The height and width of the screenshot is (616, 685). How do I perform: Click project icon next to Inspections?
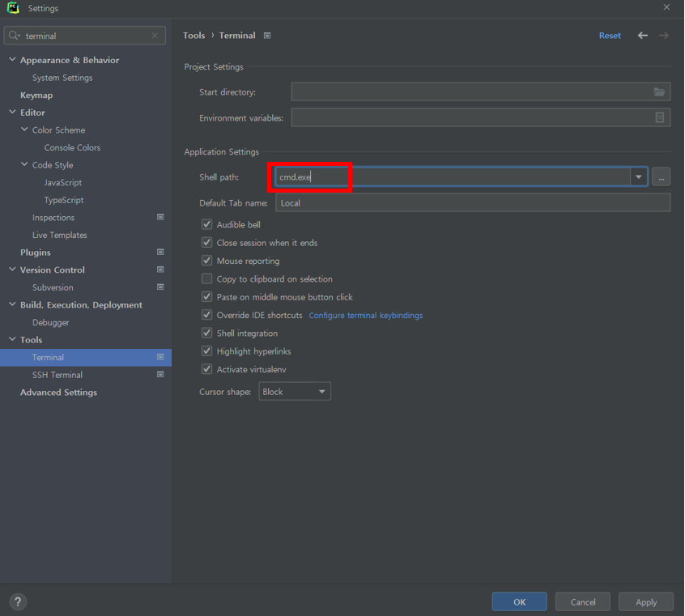[x=160, y=217]
